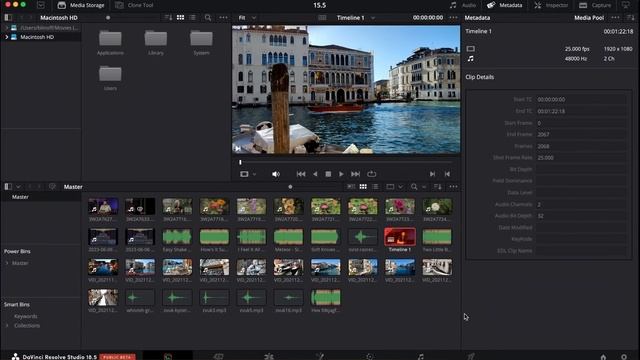Open the Media Pool metadata dropdown
Image resolution: width=640 pixels, height=360 pixels.
tap(589, 18)
